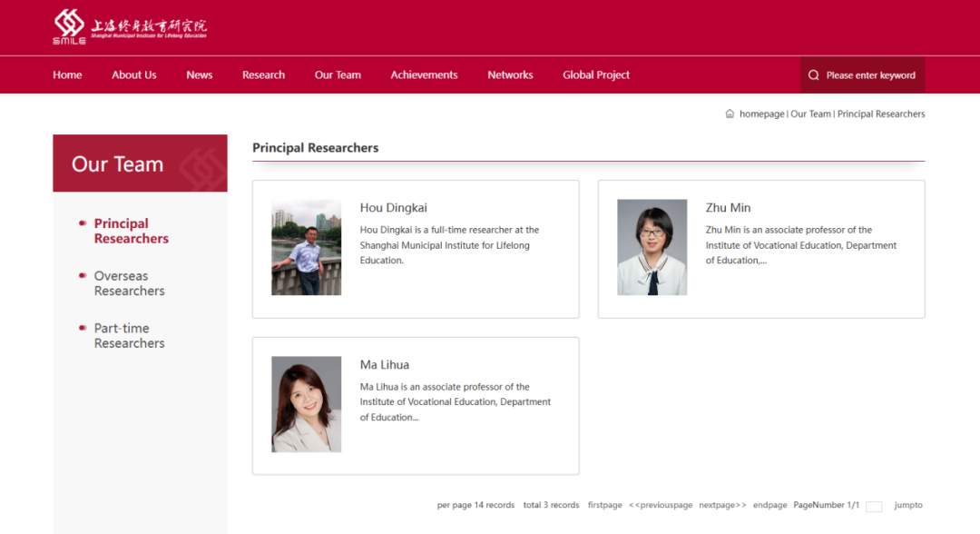Open Zhu Min's profile photo
The image size is (980, 534).
[652, 247]
